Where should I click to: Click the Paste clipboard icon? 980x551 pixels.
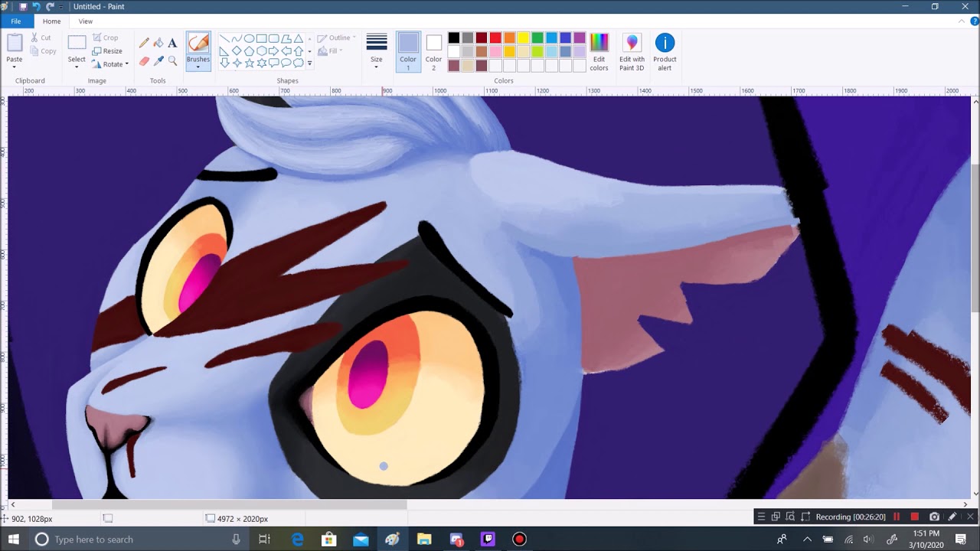point(15,43)
